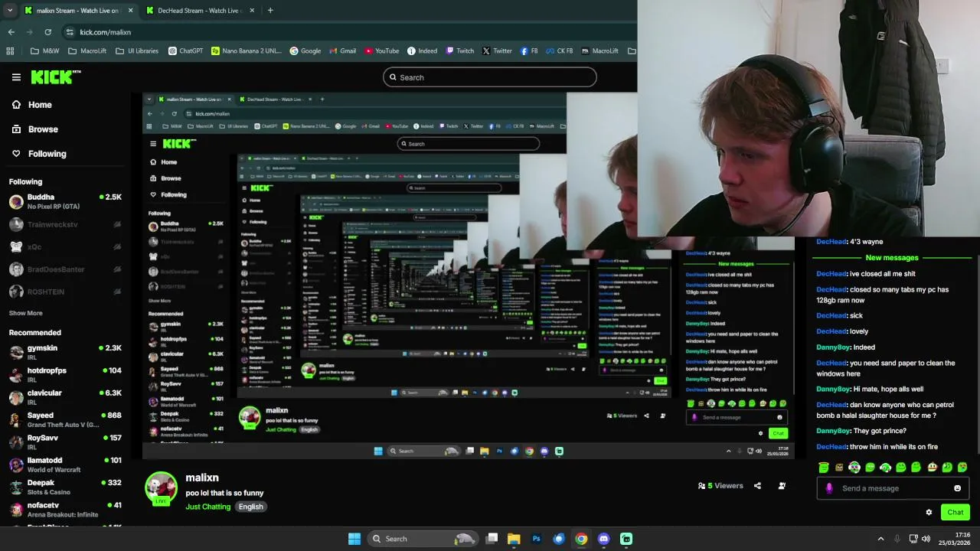Open the ChatGPT bookmark
This screenshot has height=551, width=980.
(x=185, y=51)
